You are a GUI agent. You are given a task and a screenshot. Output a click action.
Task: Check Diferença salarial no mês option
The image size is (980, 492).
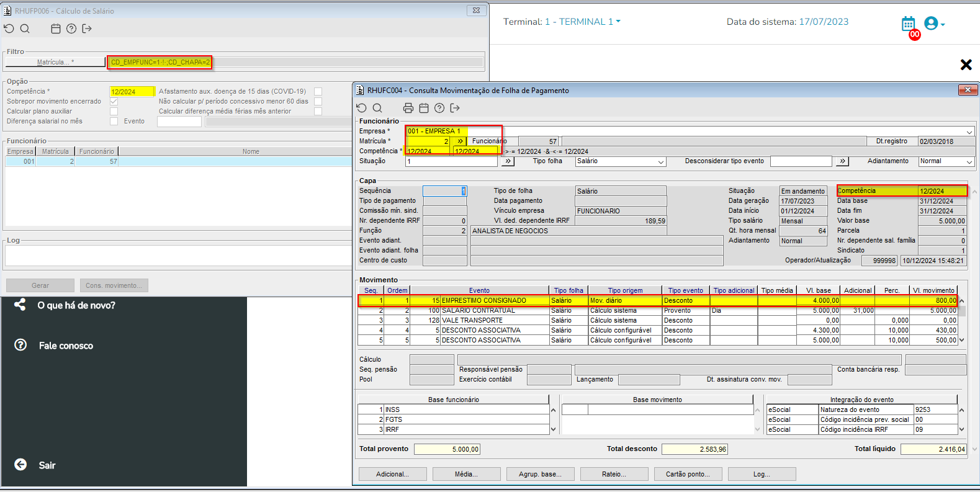[114, 121]
